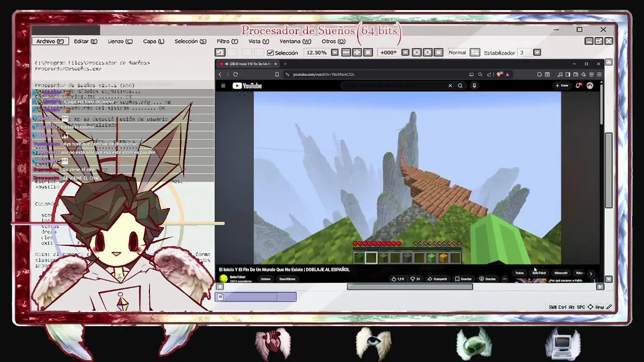644x362 pixels.
Task: Open the Lienzo menu
Action: coord(120,41)
